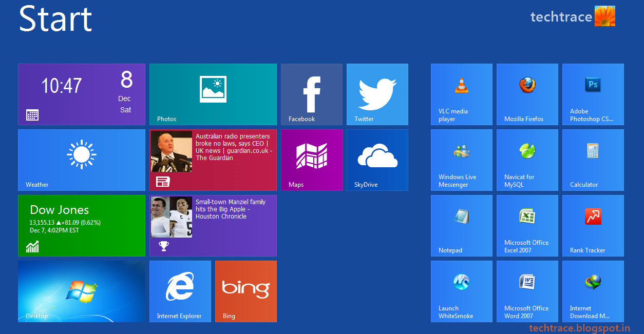Open Microsoft Office Word 2007
The image size is (644, 334).
pyautogui.click(x=527, y=291)
